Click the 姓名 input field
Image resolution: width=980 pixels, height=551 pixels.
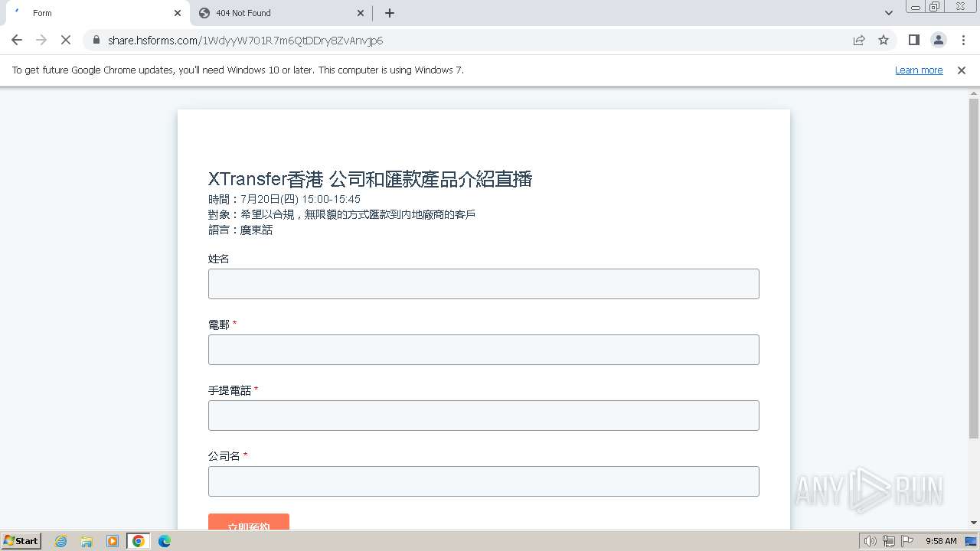click(x=484, y=284)
